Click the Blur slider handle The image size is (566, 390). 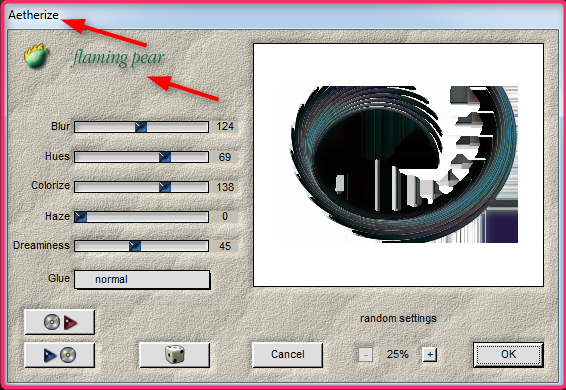pos(141,127)
